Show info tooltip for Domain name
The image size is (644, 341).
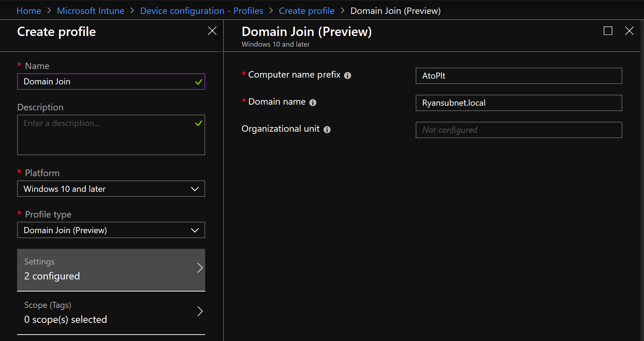313,103
